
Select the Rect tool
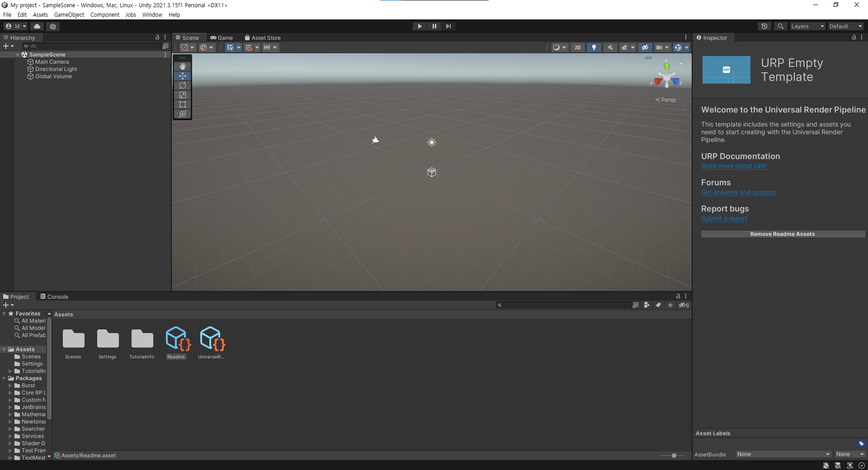[x=183, y=104]
